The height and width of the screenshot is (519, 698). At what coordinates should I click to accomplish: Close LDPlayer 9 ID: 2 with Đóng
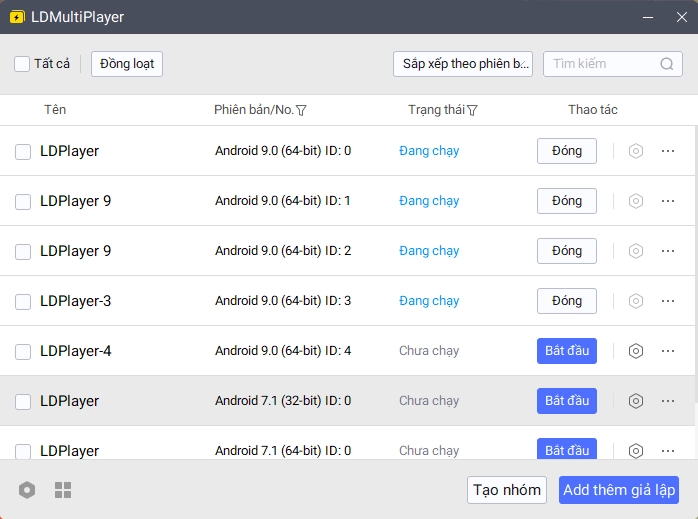[x=567, y=251]
